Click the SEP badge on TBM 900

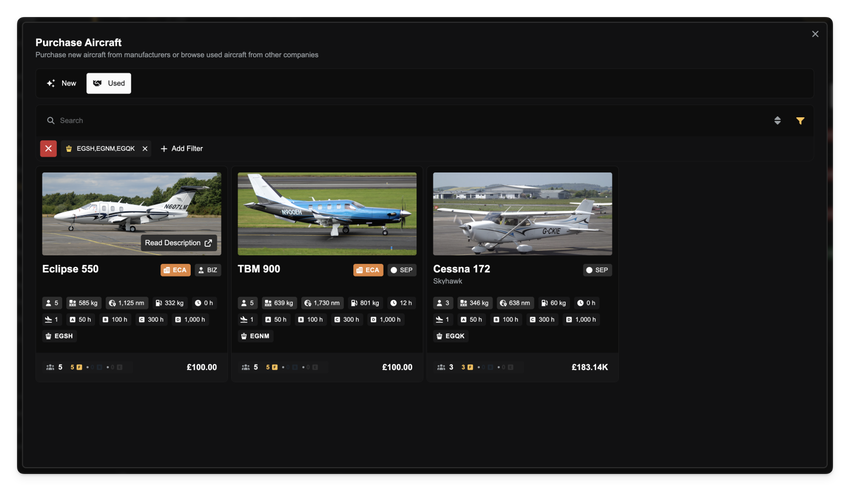[x=402, y=270]
